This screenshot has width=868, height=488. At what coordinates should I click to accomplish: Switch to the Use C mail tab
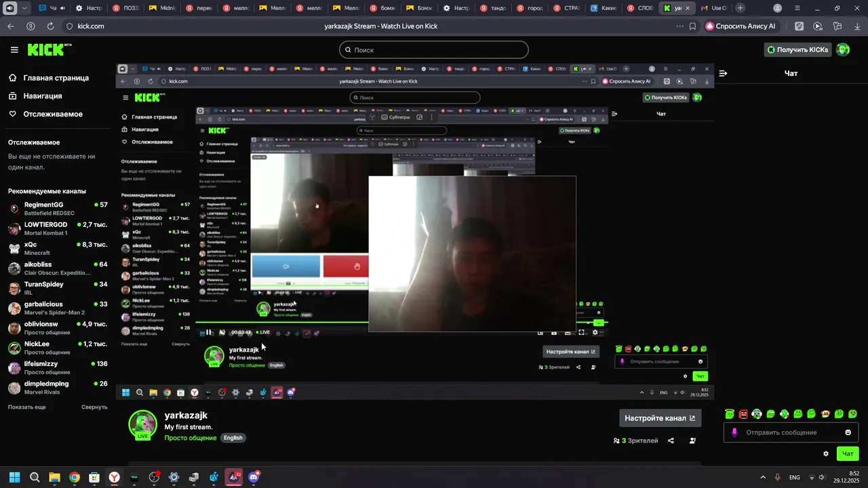[713, 8]
